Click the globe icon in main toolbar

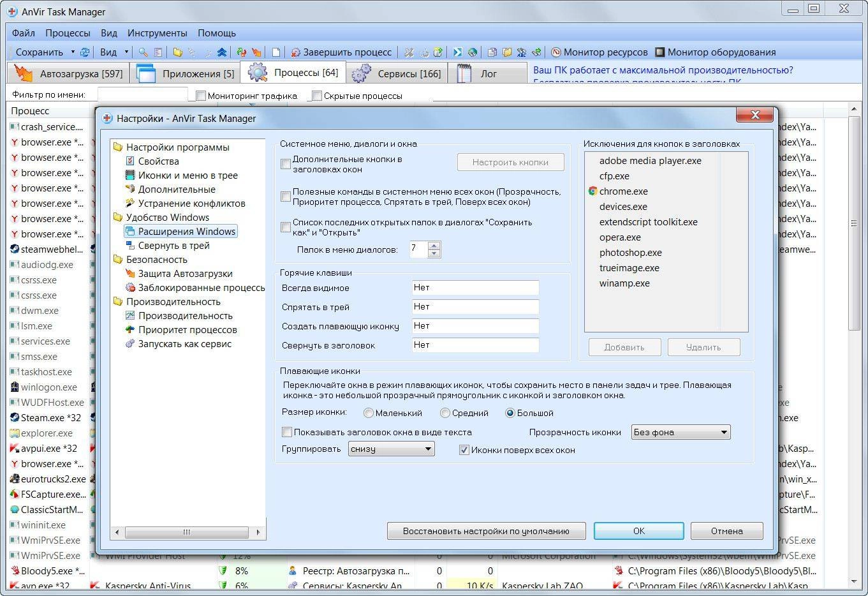point(473,52)
